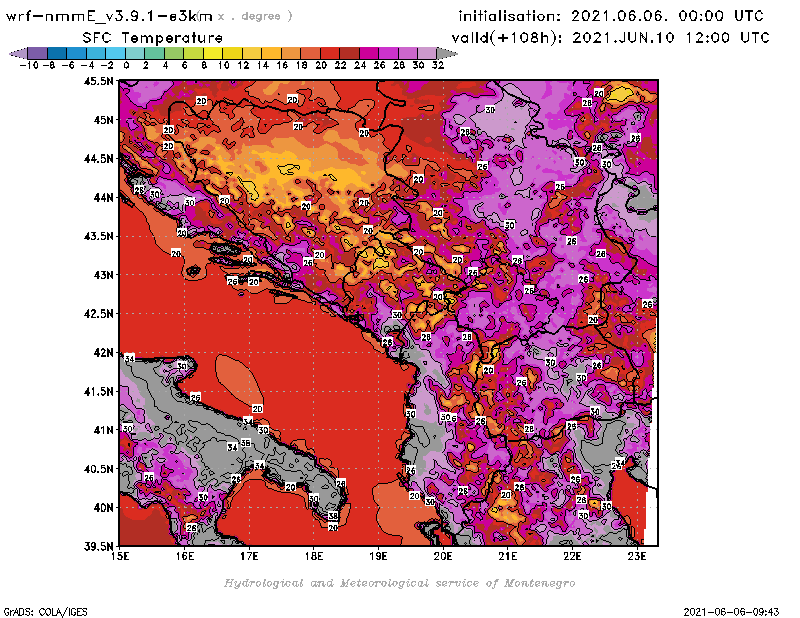Select the legend swatch between 28 and 30
800x618 pixels.
(x=408, y=53)
